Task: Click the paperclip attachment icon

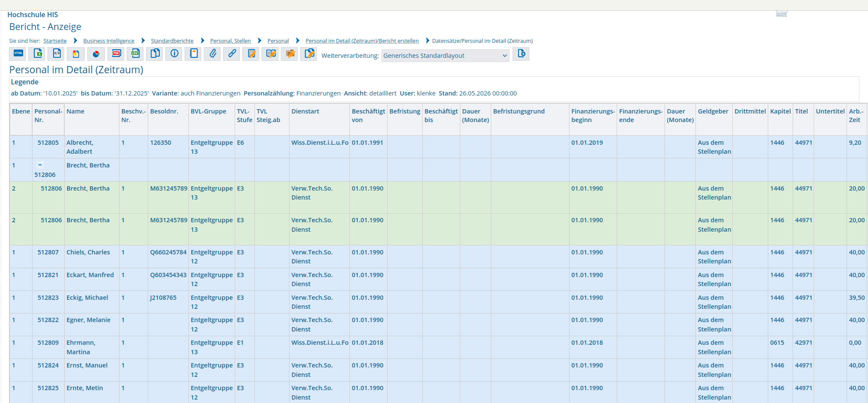Action: (x=212, y=54)
